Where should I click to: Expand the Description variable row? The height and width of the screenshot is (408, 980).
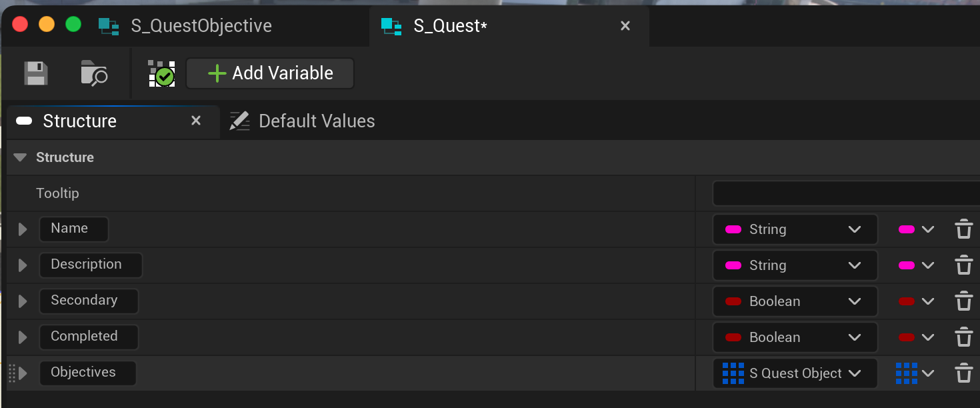(x=23, y=265)
